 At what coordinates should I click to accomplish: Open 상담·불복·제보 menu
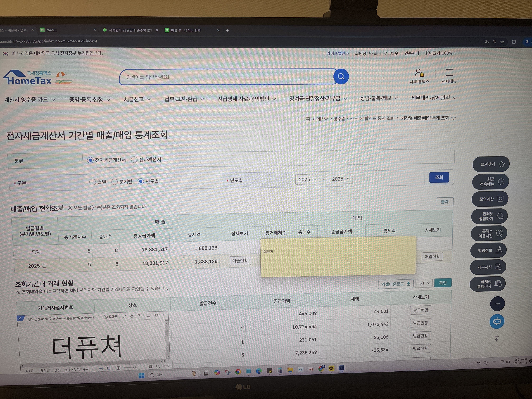click(x=379, y=98)
